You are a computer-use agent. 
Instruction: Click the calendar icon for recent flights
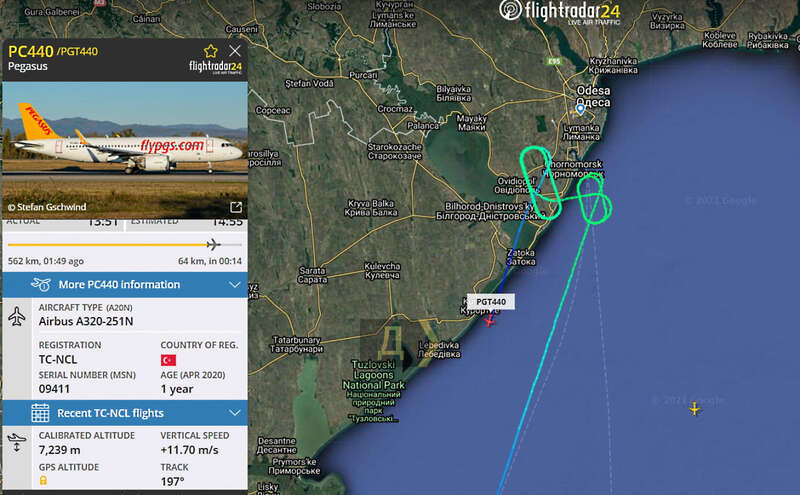(x=40, y=413)
